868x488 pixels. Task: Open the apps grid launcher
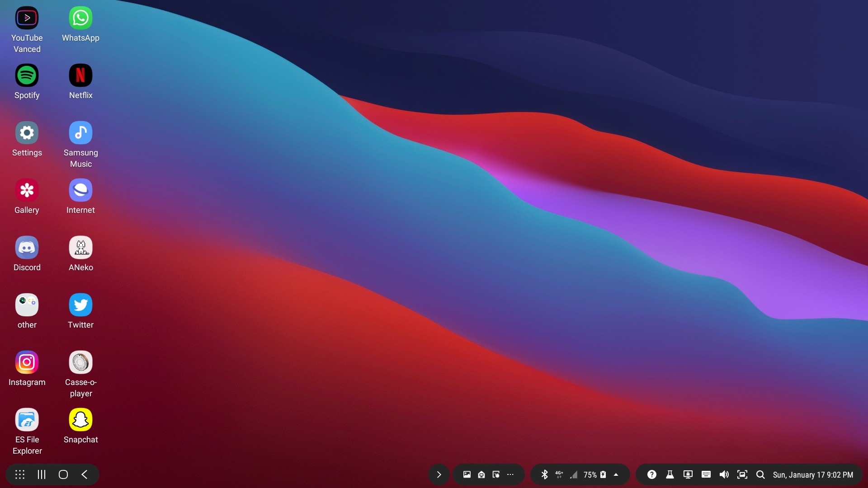click(20, 474)
